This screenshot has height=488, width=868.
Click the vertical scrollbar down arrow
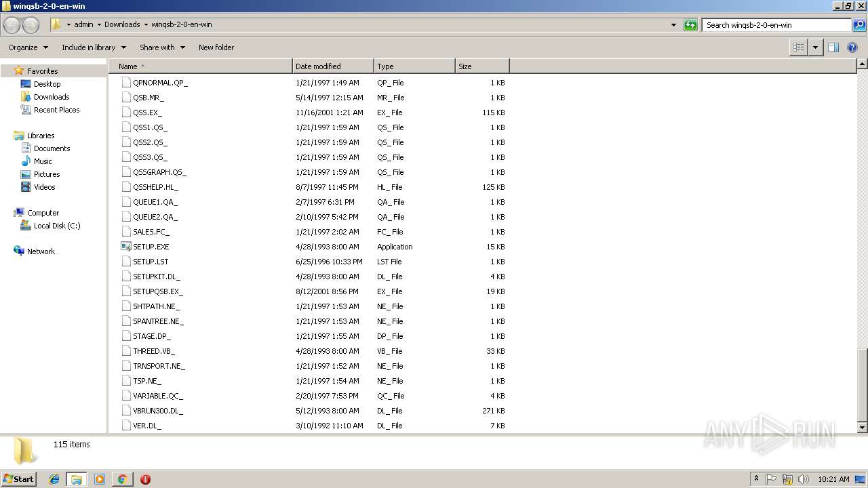pyautogui.click(x=863, y=428)
